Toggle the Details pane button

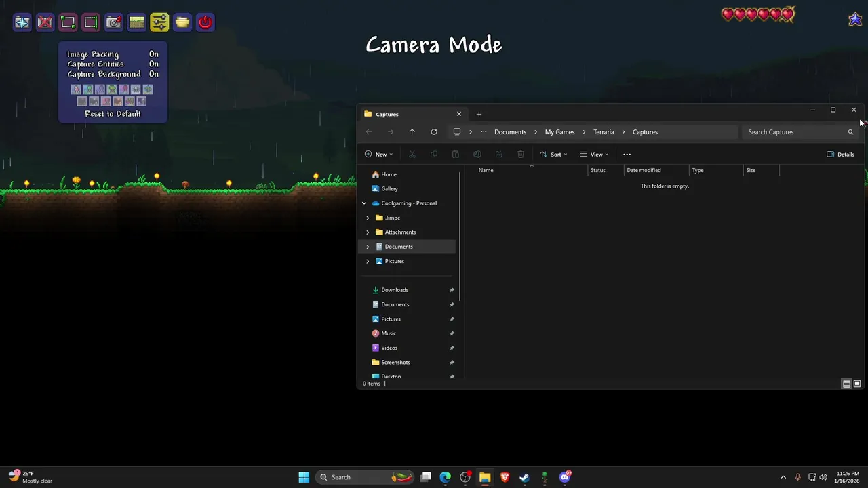coord(840,154)
